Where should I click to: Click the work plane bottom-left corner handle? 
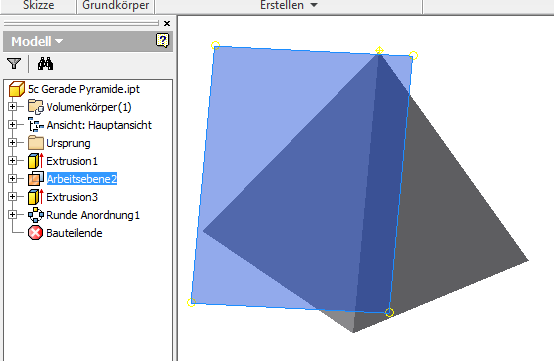pos(191,302)
